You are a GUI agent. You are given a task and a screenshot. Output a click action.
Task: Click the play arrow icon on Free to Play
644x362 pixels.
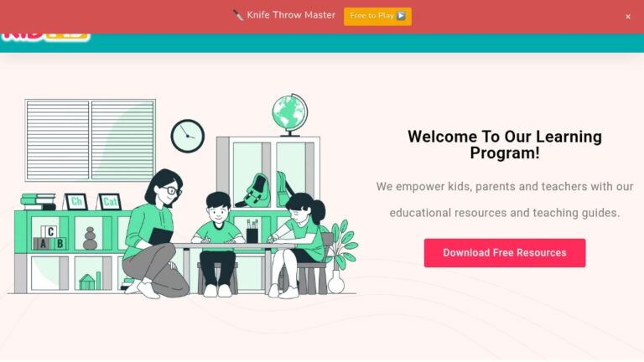tap(402, 16)
